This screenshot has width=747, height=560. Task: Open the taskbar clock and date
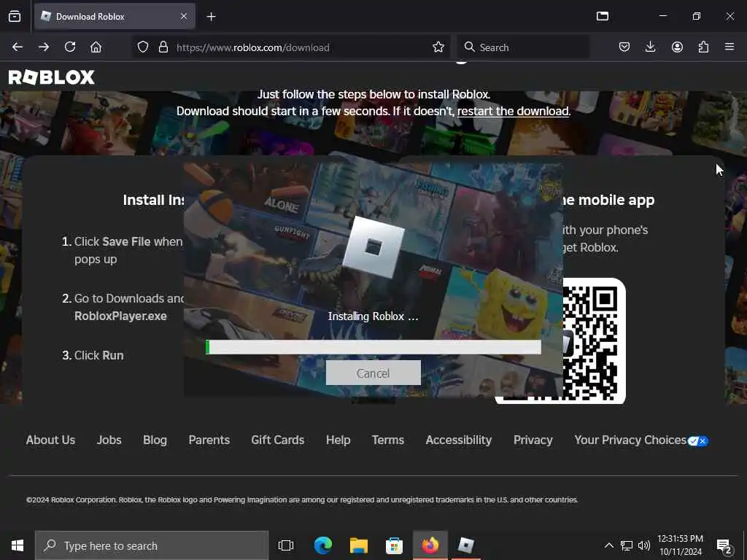click(x=681, y=545)
